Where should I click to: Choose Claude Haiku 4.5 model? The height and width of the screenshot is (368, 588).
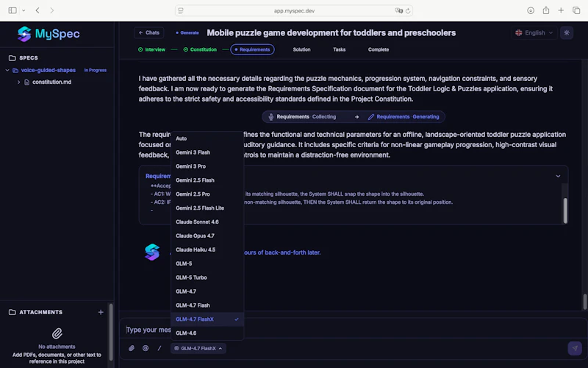pos(207,250)
